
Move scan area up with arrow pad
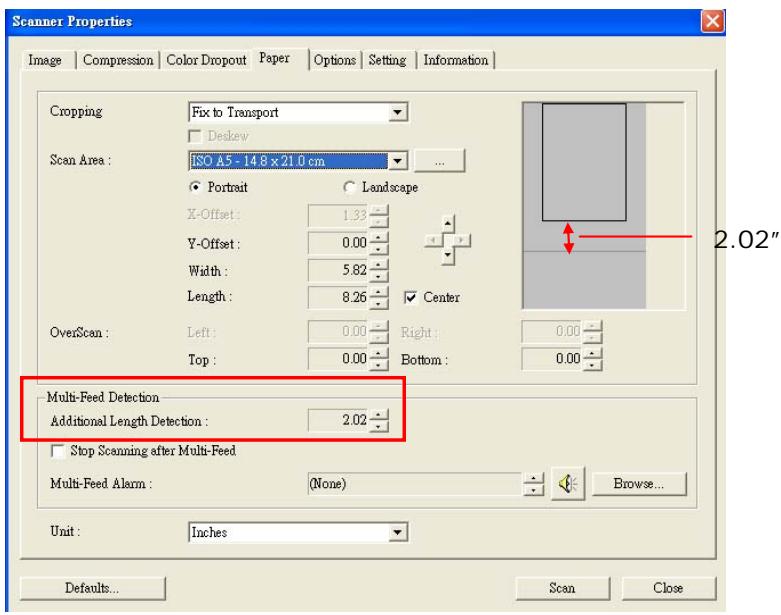[448, 224]
